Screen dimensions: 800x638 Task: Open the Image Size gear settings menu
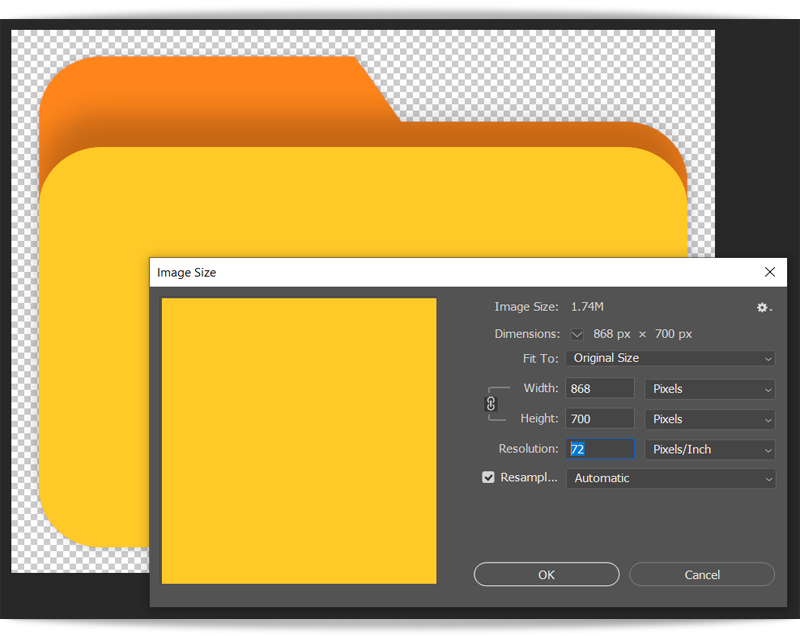(x=764, y=307)
